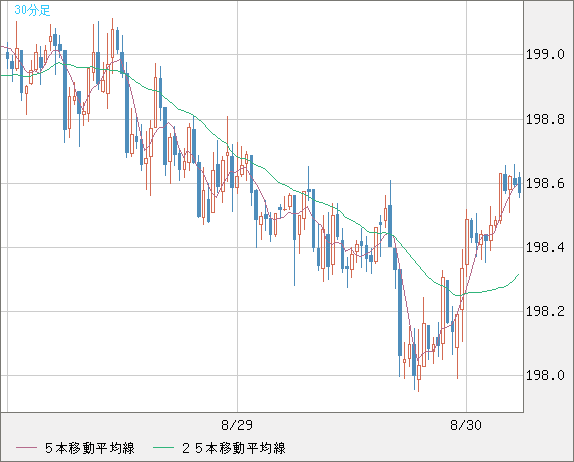This screenshot has width=574, height=462.
Task: Click the 30分足 timeframe label
Action: pyautogui.click(x=32, y=10)
